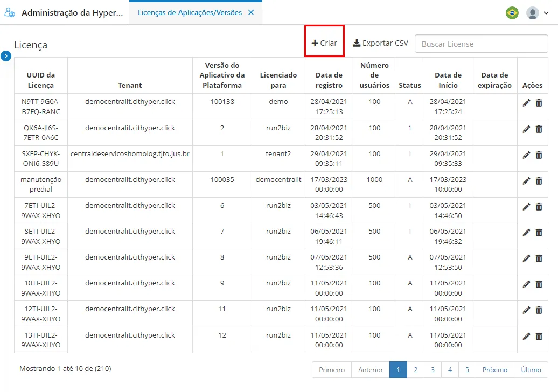Viewport: 558px width, 392px height.
Task: Delete the 13TI-UIL2-9WAX-XHYO license
Action: tap(539, 337)
